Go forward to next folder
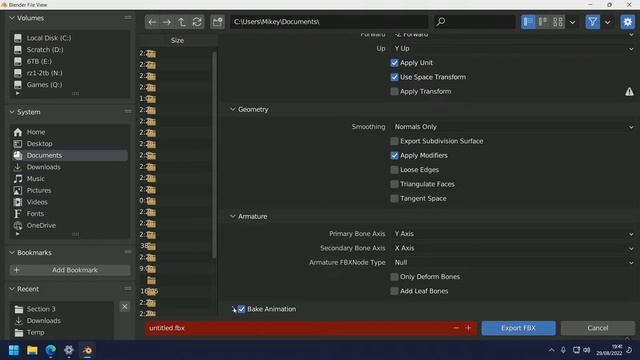Viewport: 640px width, 360px height. coord(167,22)
